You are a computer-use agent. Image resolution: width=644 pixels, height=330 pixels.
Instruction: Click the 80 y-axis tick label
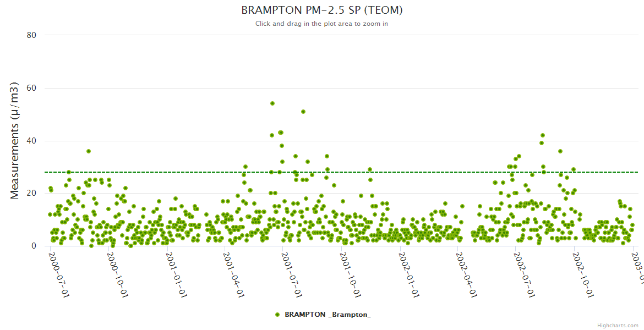click(x=31, y=35)
